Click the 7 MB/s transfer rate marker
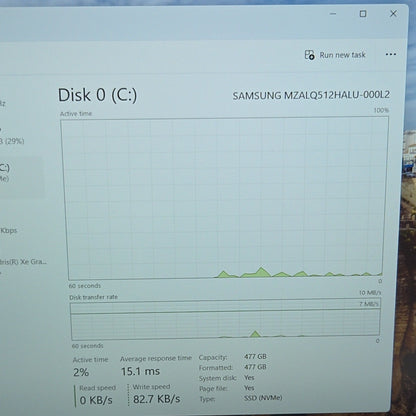Image resolution: width=416 pixels, height=416 pixels. (369, 304)
